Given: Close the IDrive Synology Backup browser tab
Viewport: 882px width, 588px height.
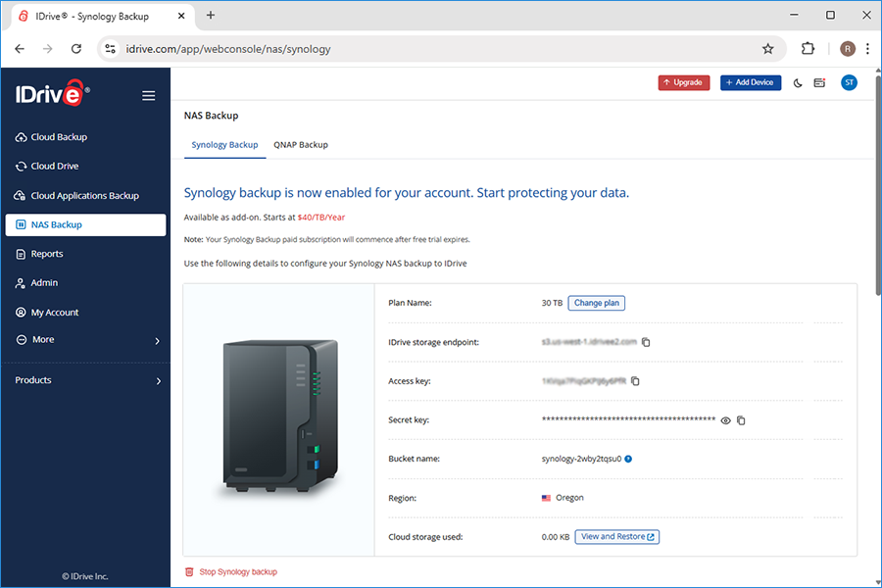Looking at the screenshot, I should point(181,16).
